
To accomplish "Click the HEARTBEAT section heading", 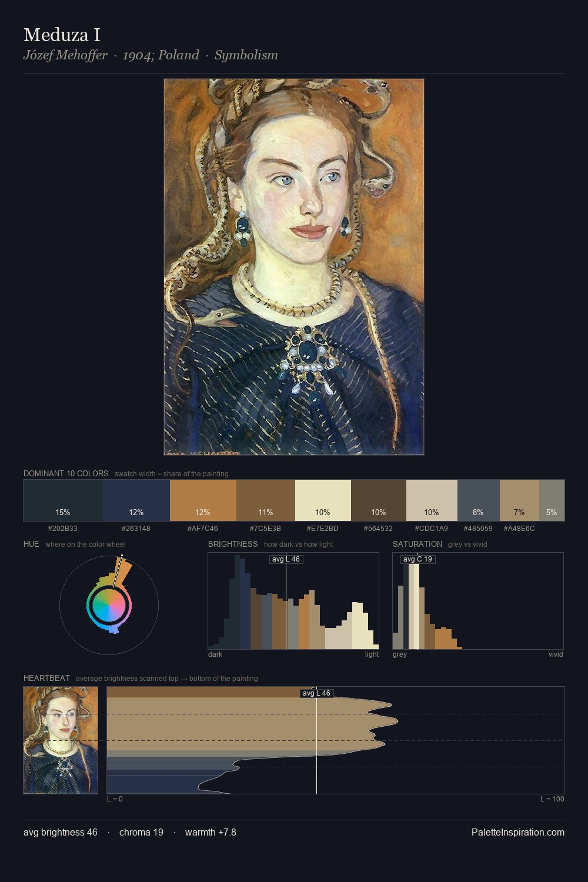I will point(46,678).
